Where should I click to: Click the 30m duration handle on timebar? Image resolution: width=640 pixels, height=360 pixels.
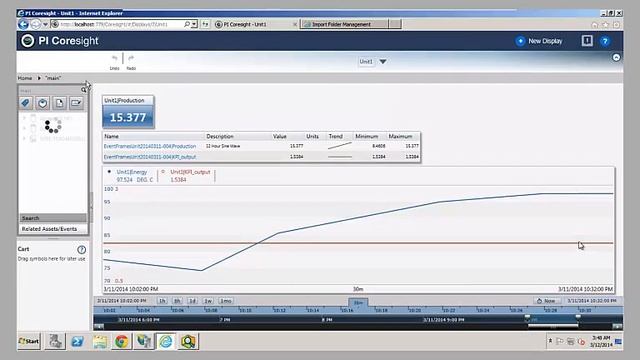pos(358,302)
